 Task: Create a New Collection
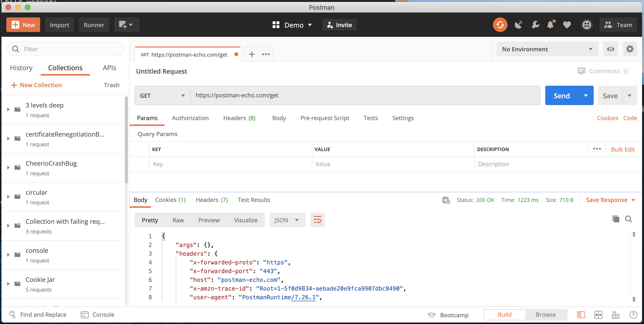coord(36,85)
